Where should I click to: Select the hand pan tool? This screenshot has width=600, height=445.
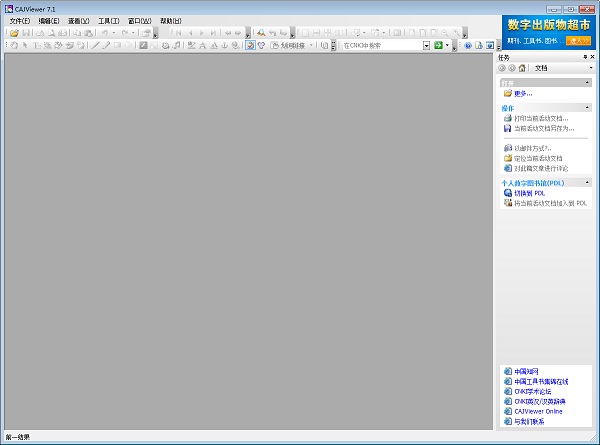(13, 46)
